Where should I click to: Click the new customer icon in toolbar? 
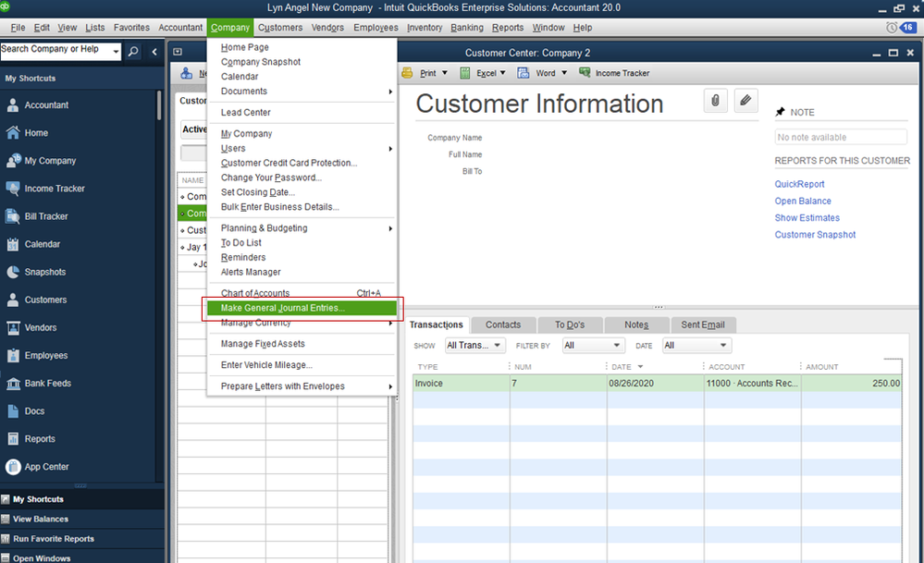[186, 73]
